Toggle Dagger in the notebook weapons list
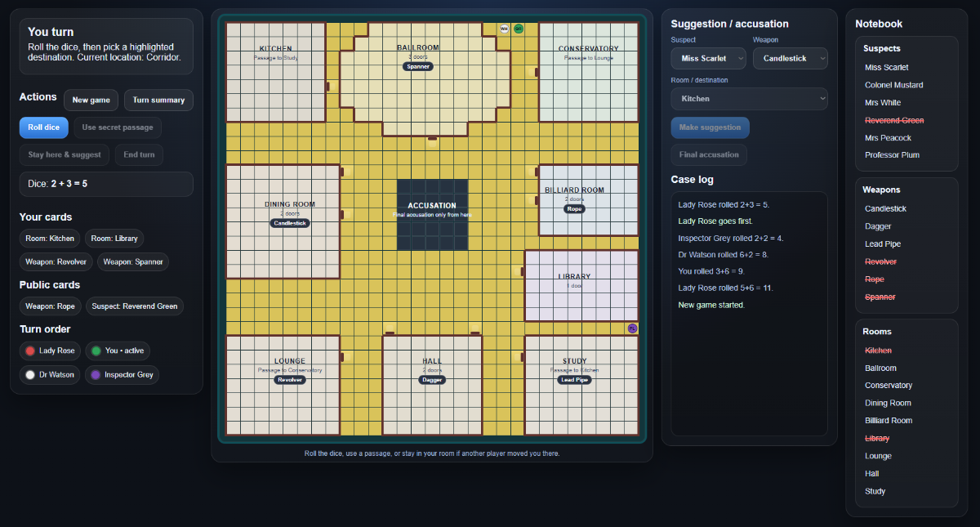 coord(878,226)
